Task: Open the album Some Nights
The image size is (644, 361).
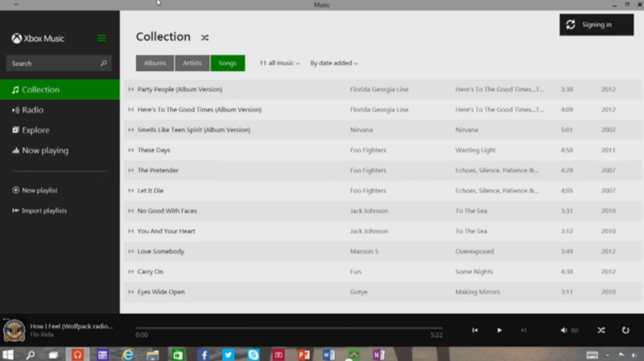Action: click(474, 272)
